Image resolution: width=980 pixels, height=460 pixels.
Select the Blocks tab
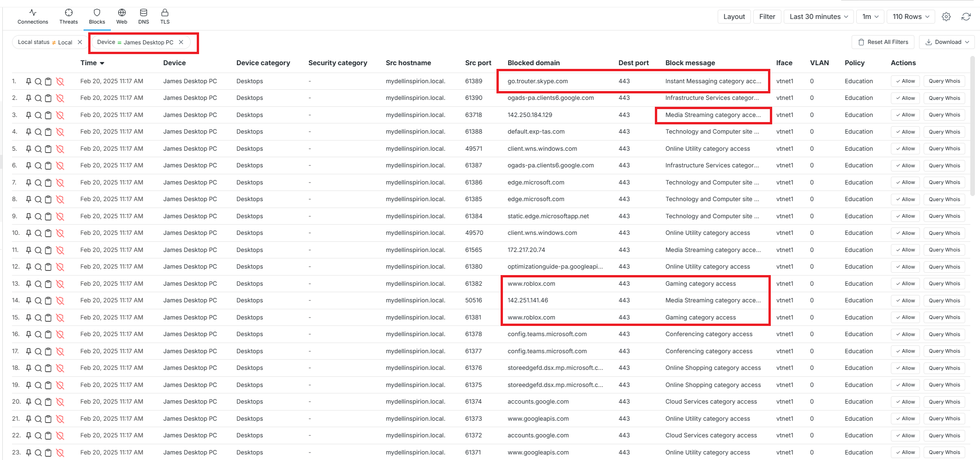coord(97,17)
